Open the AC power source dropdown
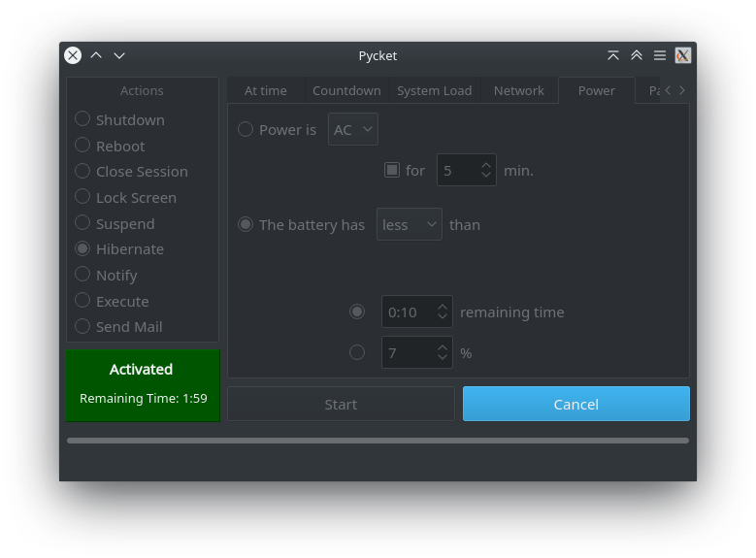 [353, 129]
